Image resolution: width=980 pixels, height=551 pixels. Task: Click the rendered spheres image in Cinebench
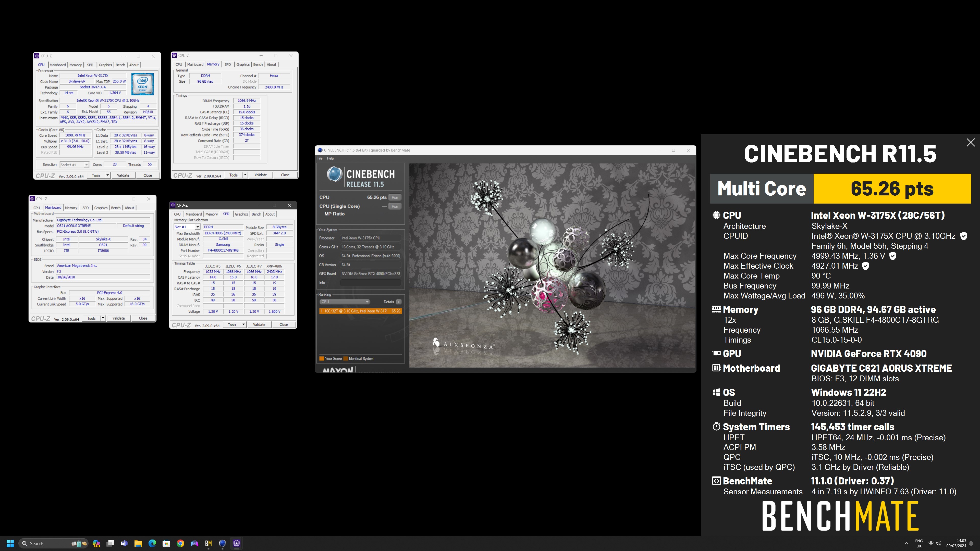[x=552, y=265]
